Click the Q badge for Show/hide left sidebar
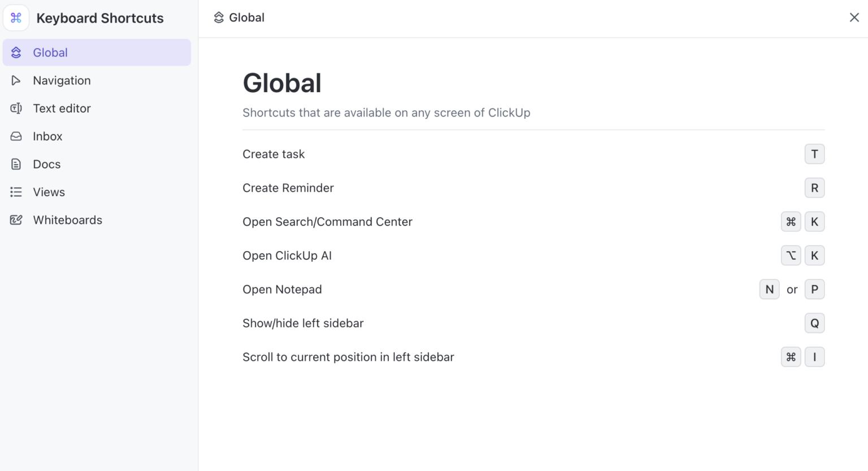The width and height of the screenshot is (868, 471). pos(814,323)
